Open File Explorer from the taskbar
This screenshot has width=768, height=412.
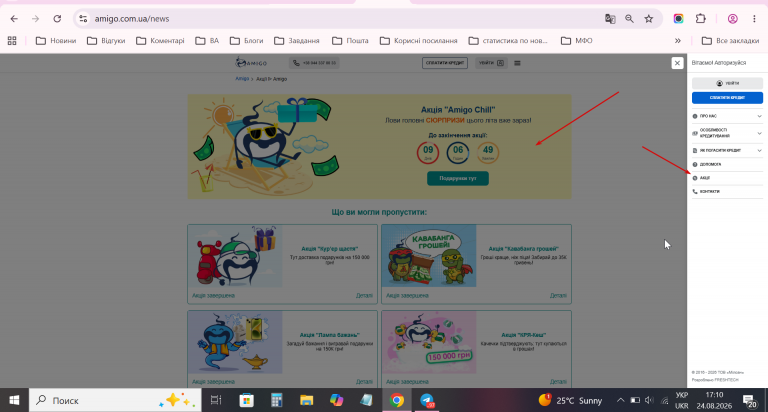(307, 400)
